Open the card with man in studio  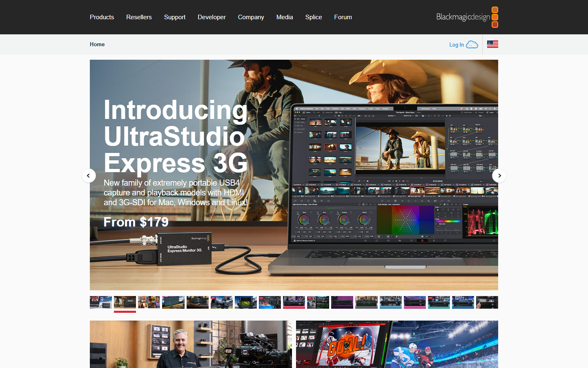[191, 344]
